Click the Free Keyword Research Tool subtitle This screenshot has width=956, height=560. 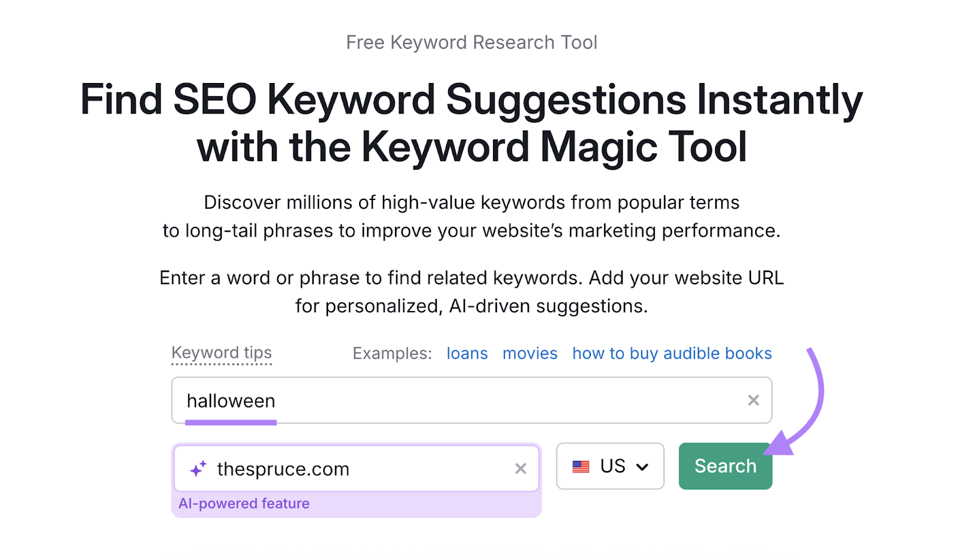(x=471, y=42)
